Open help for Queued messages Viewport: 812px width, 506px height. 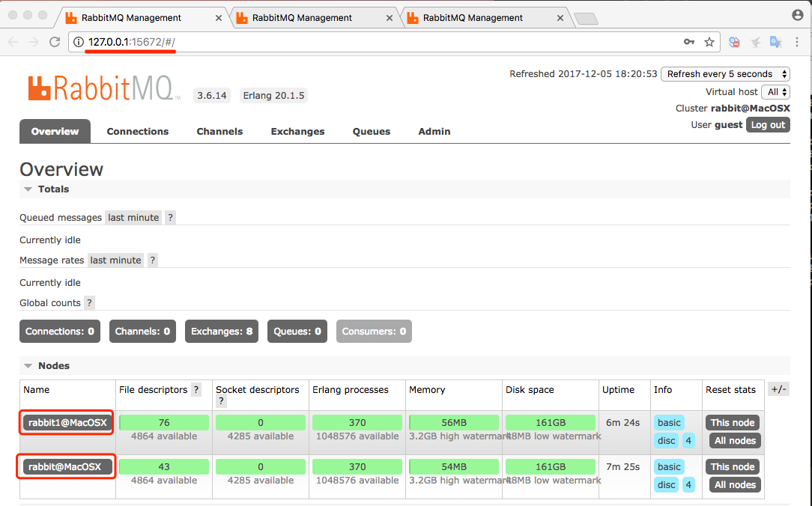(170, 218)
